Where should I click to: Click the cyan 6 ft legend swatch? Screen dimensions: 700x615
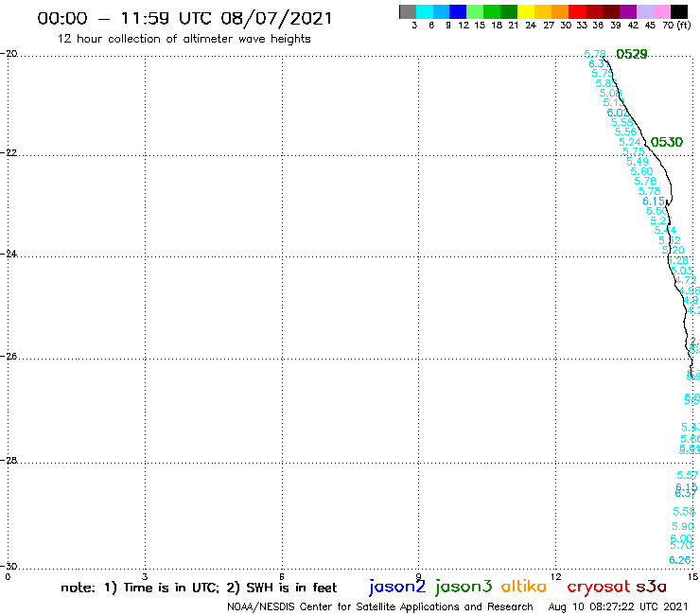click(425, 11)
